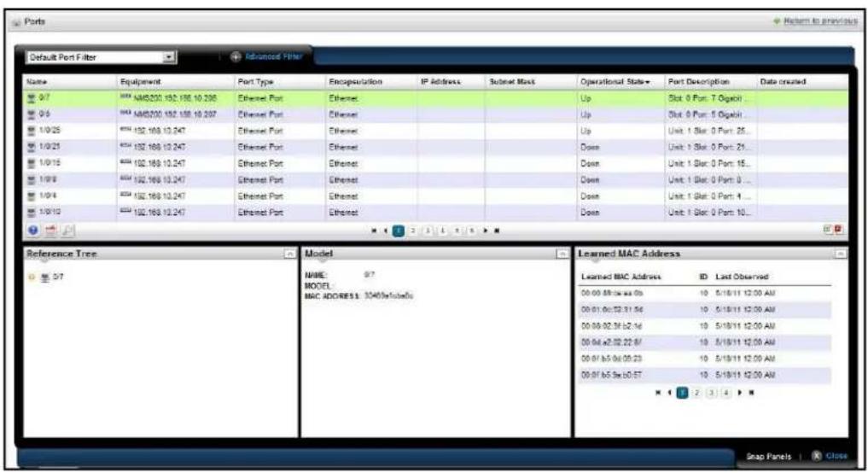The image size is (868, 473).
Task: Select MAC row 00:0f:b5:0d:05:23
Action: [x=705, y=359]
